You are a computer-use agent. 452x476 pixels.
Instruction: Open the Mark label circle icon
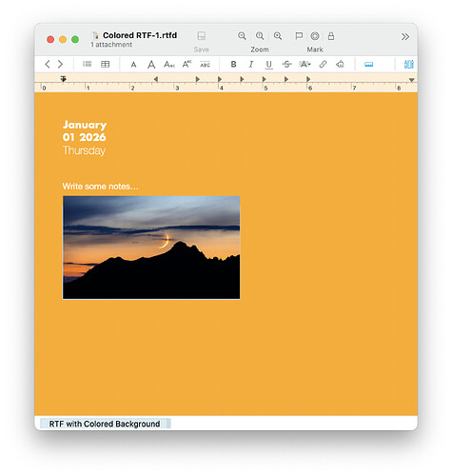(x=315, y=36)
